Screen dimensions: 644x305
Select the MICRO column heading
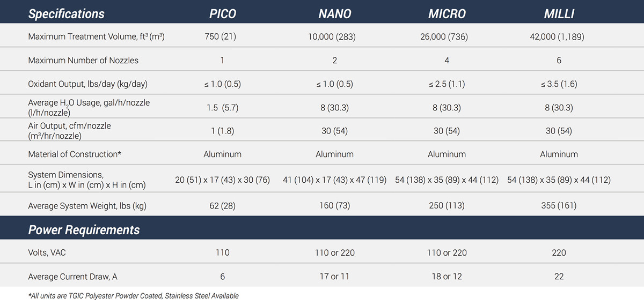[447, 14]
